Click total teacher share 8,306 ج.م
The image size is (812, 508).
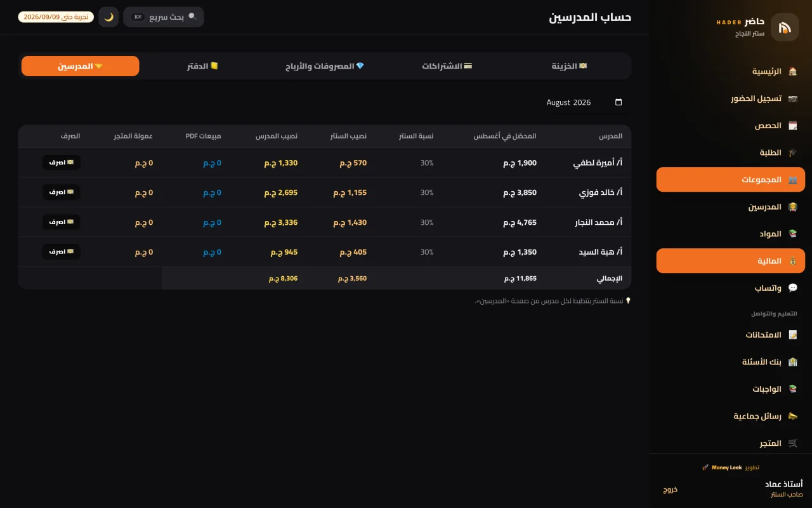tap(283, 278)
